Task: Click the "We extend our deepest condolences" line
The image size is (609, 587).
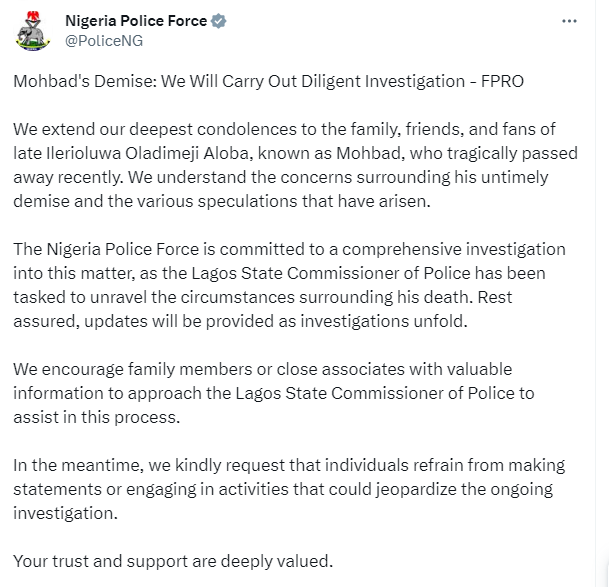Action: point(284,129)
